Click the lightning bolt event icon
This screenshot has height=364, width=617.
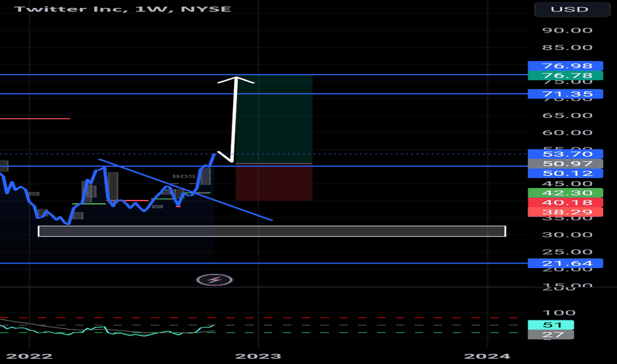pyautogui.click(x=214, y=280)
